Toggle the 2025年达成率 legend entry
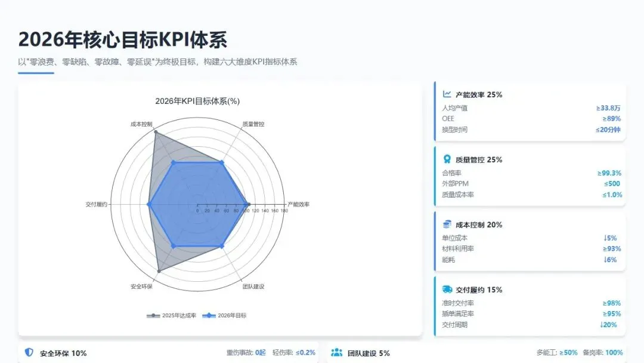The width and height of the screenshot is (644, 363). click(x=171, y=315)
